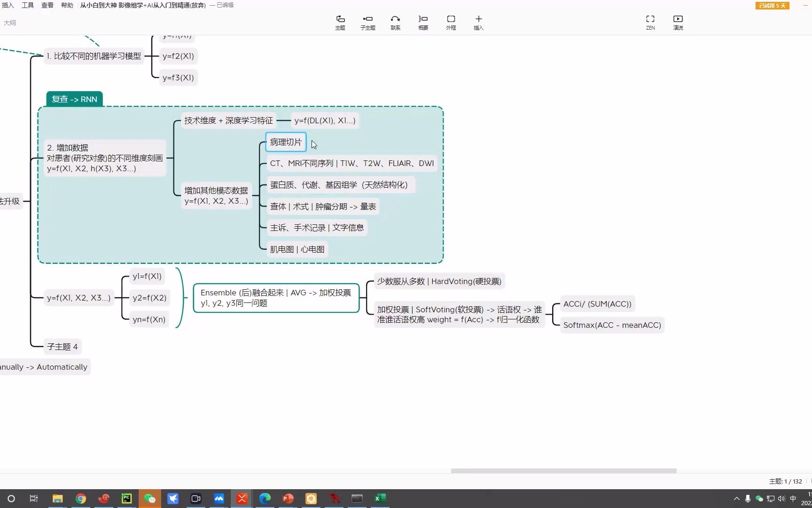This screenshot has height=508, width=812.
Task: Switch to the 大纲 outline view
Action: point(10,23)
